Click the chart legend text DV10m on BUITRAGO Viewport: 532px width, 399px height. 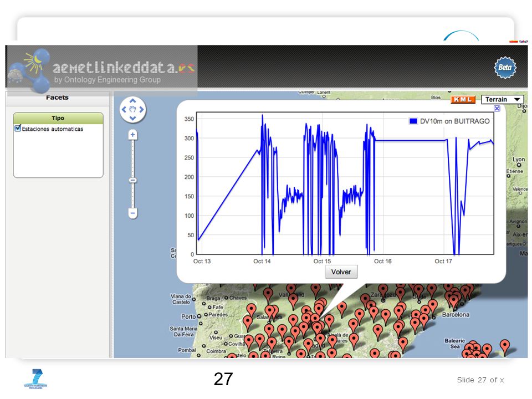[x=454, y=121]
